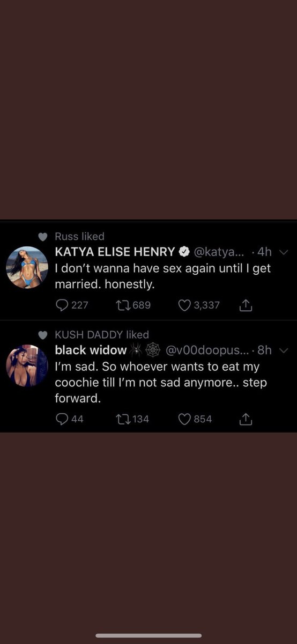Share black widow's tweet
297x644 pixels.
click(x=246, y=419)
